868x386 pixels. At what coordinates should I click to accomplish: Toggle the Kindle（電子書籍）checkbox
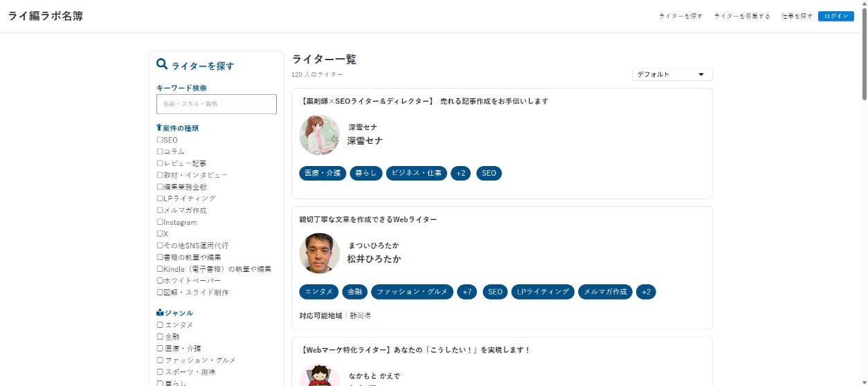click(160, 269)
